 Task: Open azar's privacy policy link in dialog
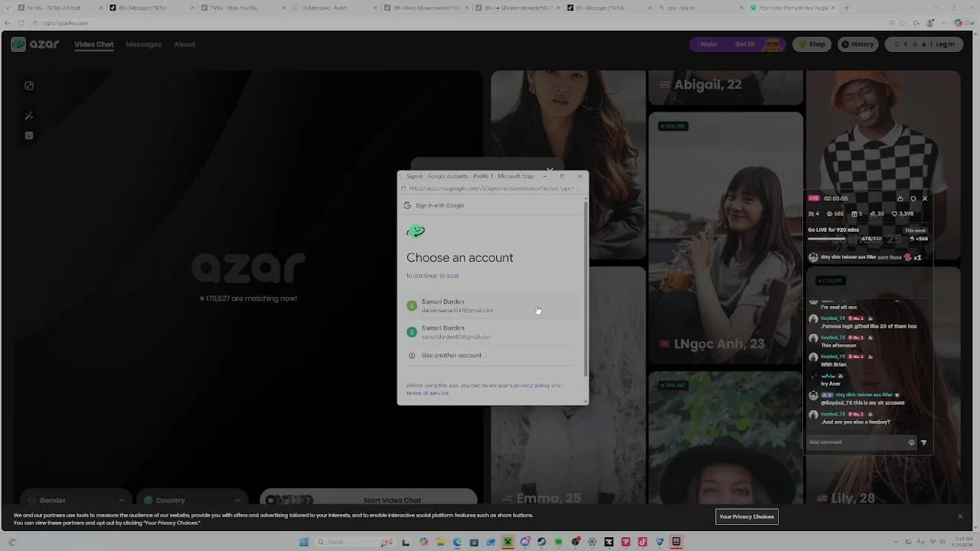[531, 385]
